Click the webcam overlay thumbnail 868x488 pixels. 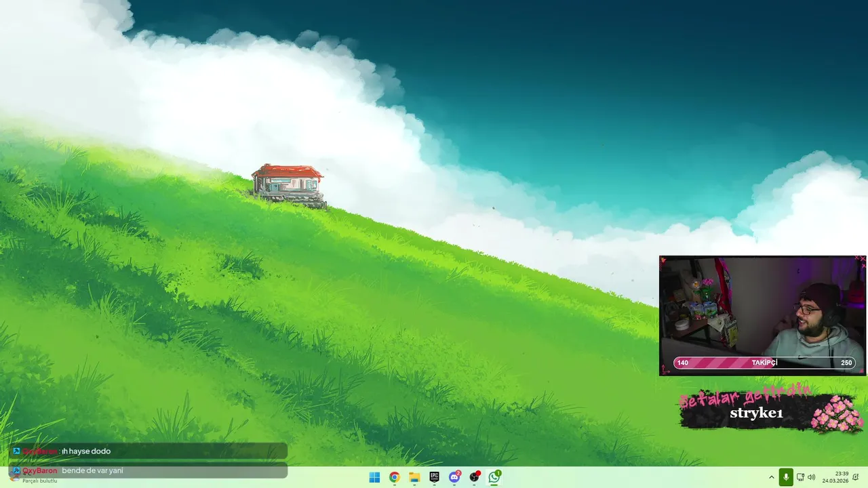pyautogui.click(x=763, y=316)
